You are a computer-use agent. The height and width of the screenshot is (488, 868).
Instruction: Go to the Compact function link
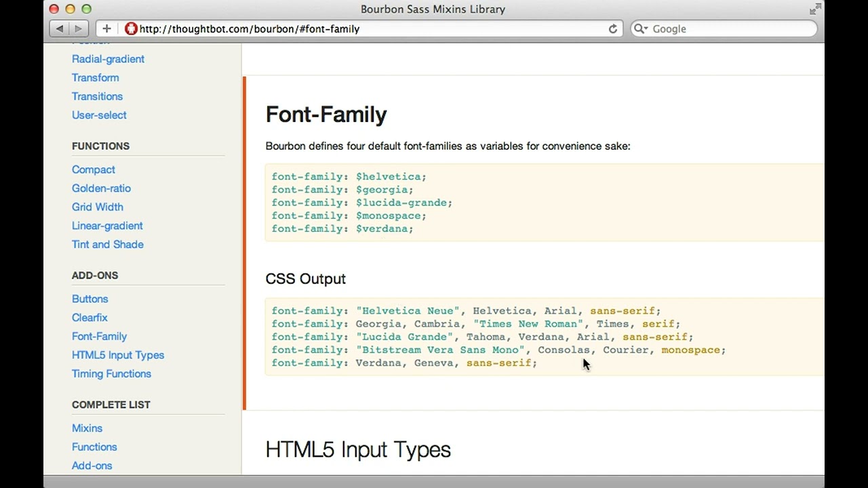(x=94, y=169)
